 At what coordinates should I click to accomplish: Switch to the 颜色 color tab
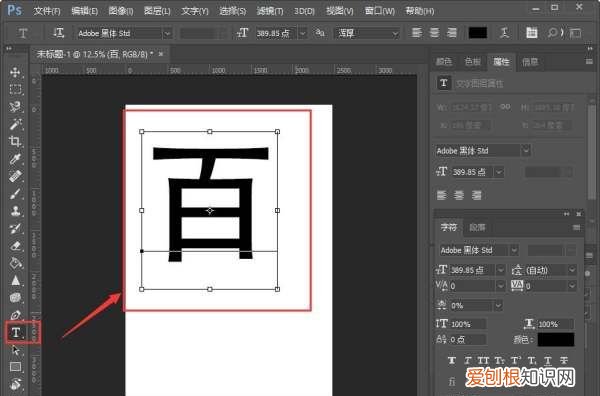(x=444, y=61)
